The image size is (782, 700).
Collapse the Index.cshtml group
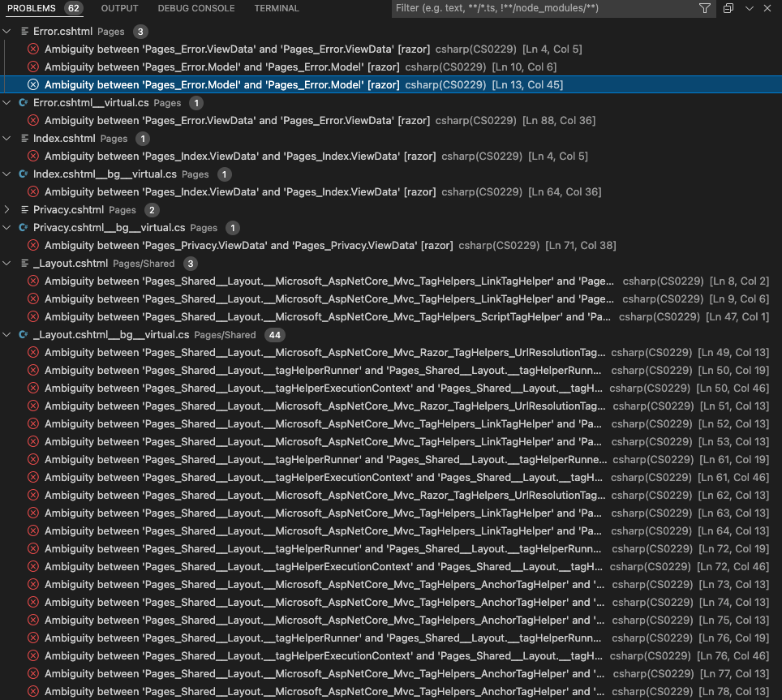coord(7,139)
